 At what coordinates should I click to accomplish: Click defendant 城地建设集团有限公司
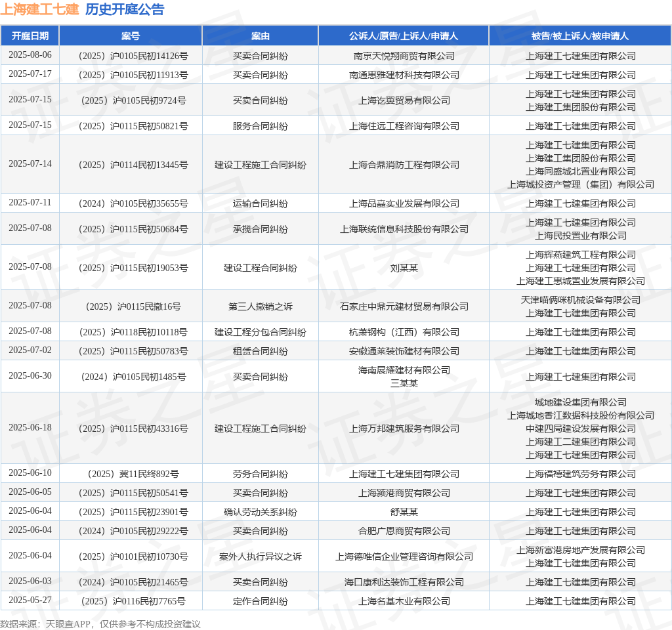pos(580,403)
